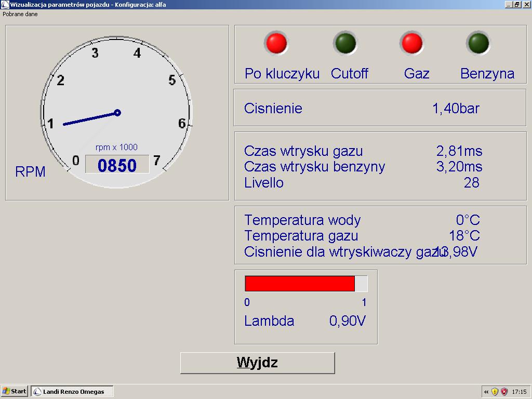Click the RPM digital readout 0850
This screenshot has width=532, height=399.
point(117,165)
